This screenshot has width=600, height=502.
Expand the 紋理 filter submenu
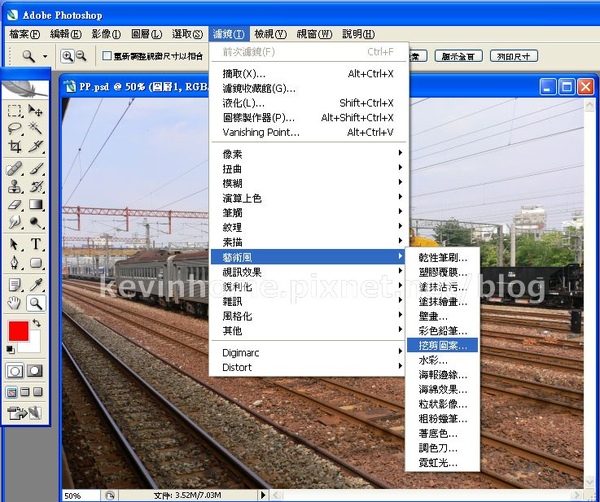[x=308, y=227]
